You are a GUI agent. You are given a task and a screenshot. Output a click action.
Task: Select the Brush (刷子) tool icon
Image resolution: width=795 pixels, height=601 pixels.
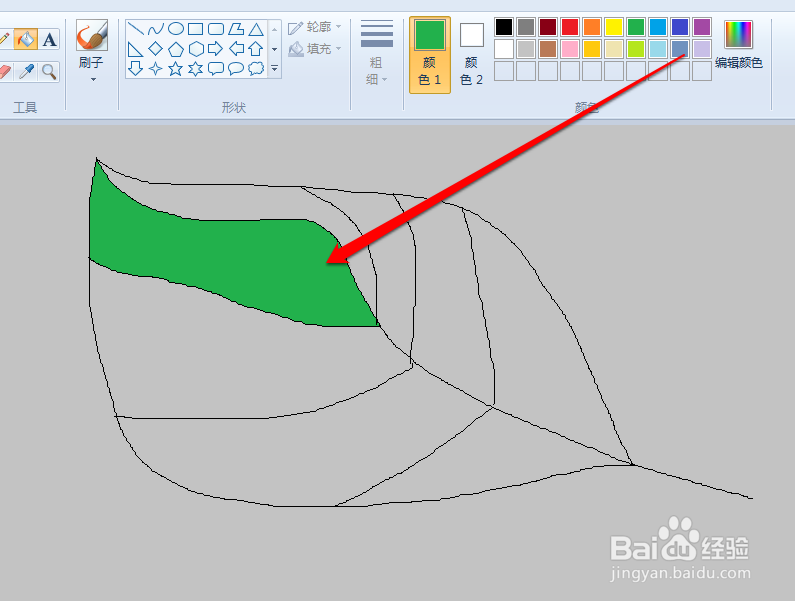[92, 35]
